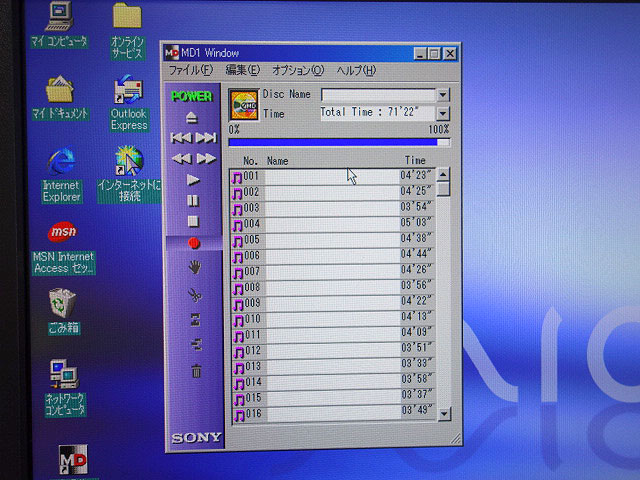This screenshot has width=640, height=480.
Task: Select the hand move tool
Action: (195, 267)
